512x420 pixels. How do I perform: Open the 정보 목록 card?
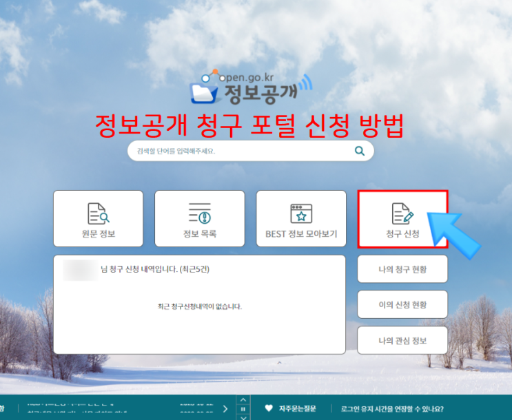pyautogui.click(x=200, y=219)
